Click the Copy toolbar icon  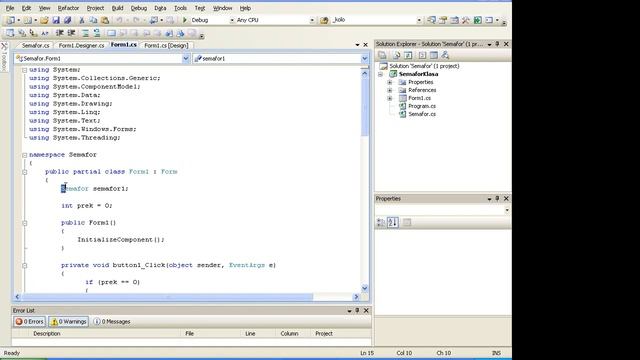[93, 20]
